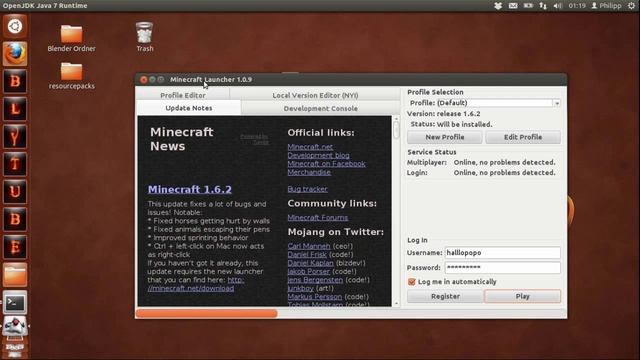Open the Minecraft.net link

(310, 147)
